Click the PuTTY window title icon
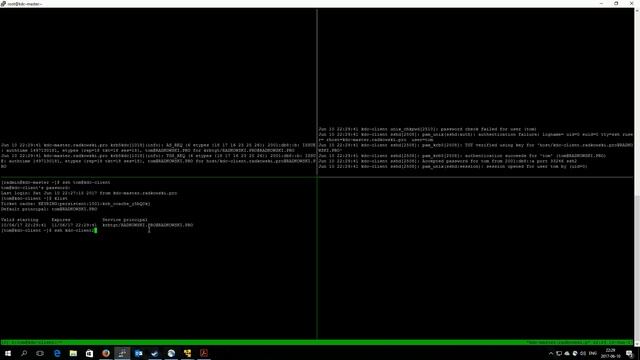This screenshot has width=640, height=360. [3, 4]
